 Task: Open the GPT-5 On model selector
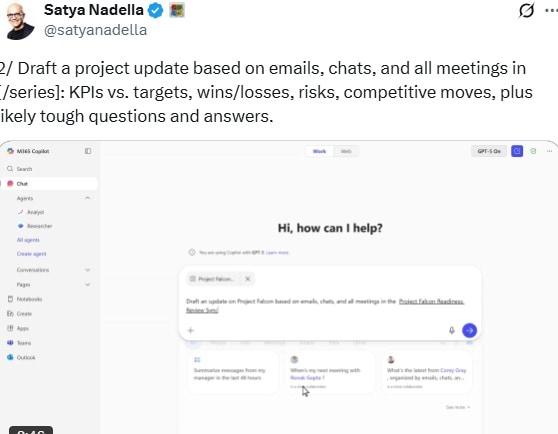point(489,151)
